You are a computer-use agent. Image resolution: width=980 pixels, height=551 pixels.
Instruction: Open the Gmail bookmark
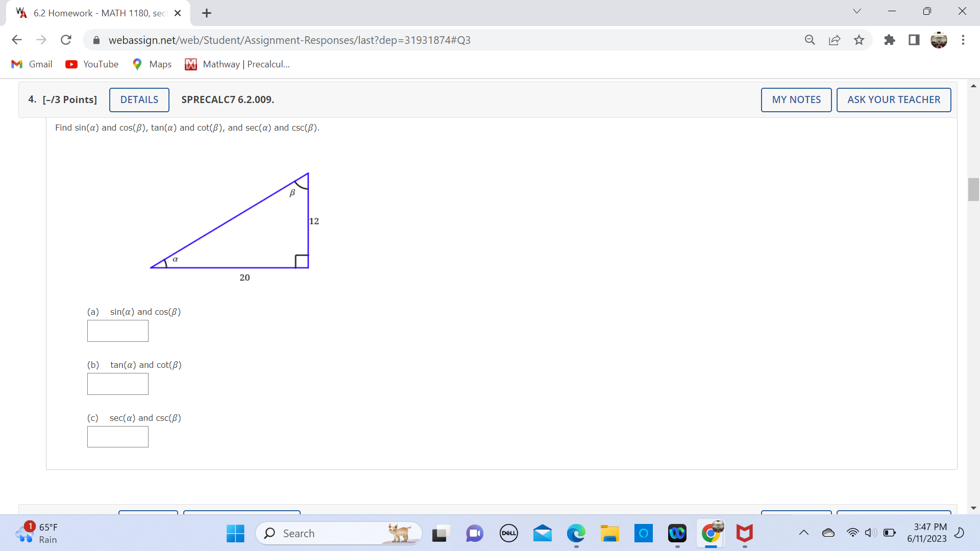click(31, 64)
